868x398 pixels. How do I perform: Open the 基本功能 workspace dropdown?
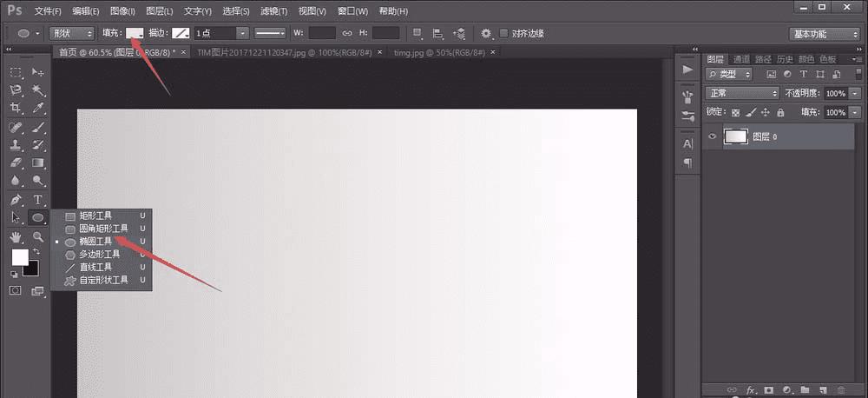824,34
